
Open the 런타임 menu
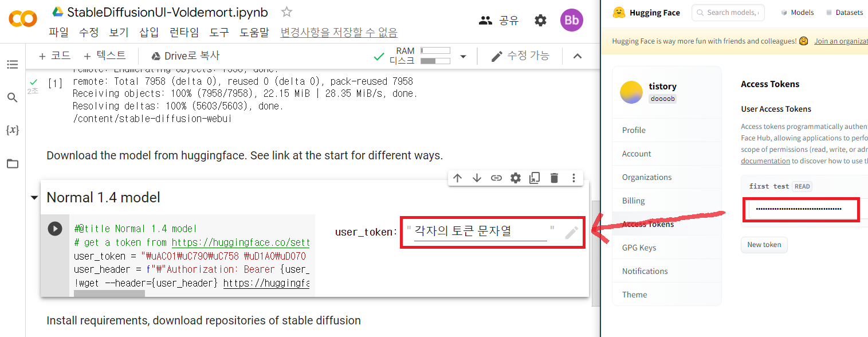point(184,33)
